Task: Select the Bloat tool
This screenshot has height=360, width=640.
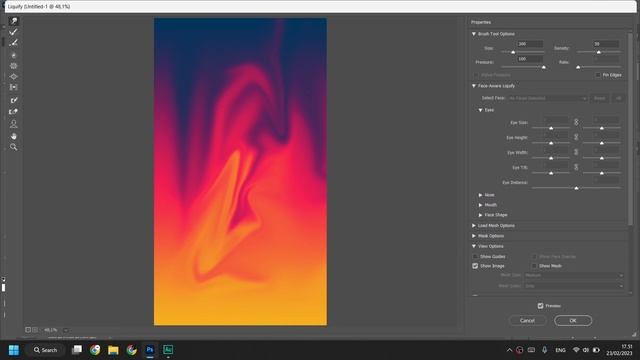Action: click(13, 77)
